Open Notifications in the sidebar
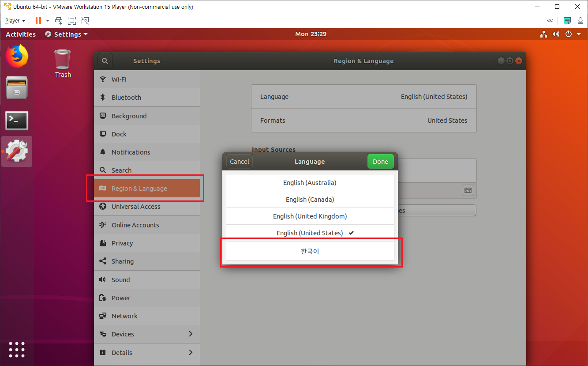Image resolution: width=588 pixels, height=366 pixels. pos(147,152)
